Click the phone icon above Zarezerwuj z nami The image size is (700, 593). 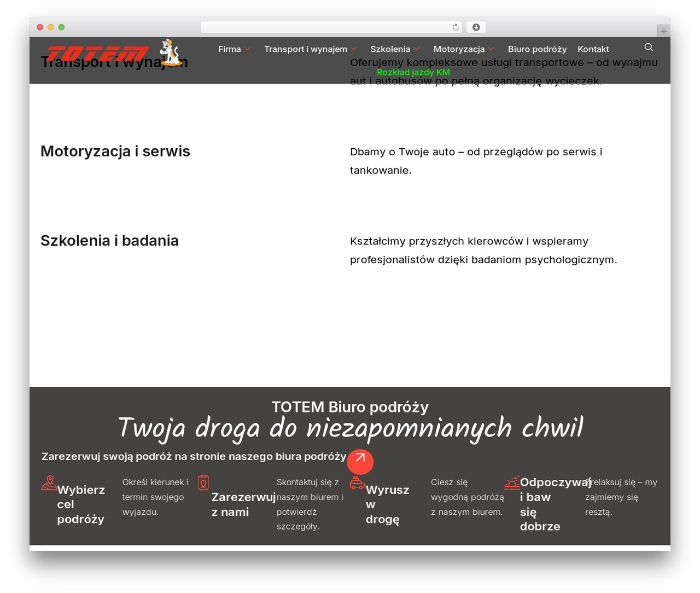[x=203, y=483]
